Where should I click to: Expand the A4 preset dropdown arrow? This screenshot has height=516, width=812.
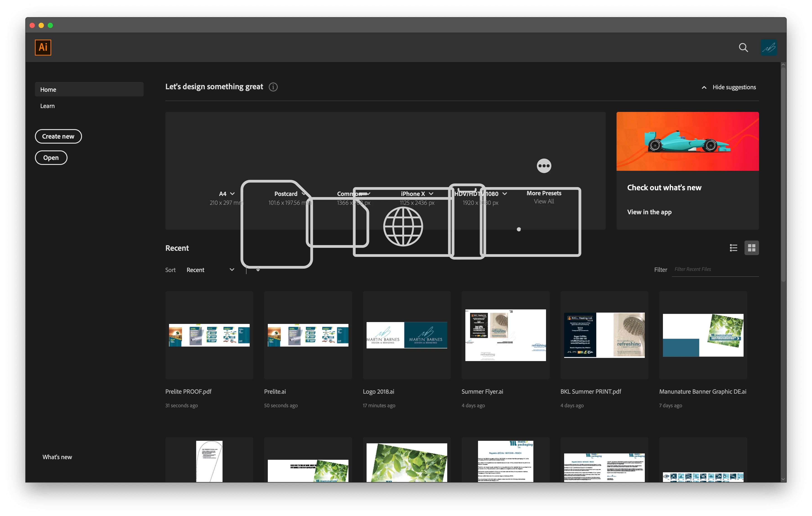coord(232,194)
